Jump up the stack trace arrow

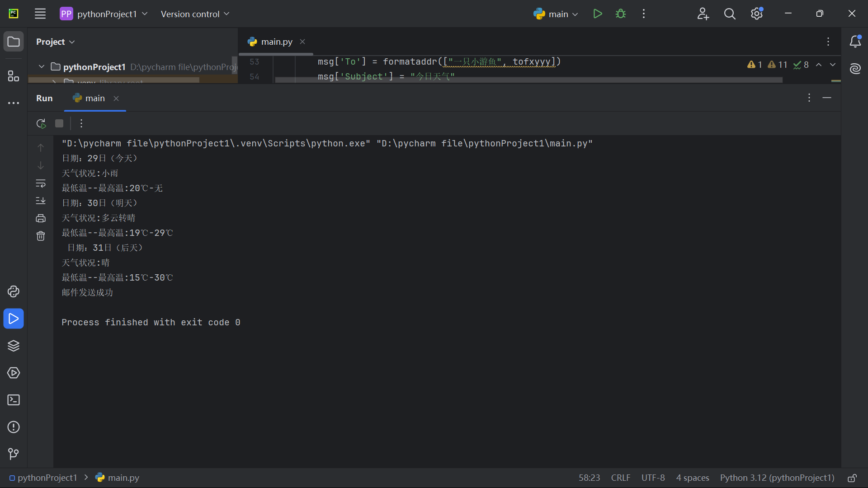(41, 148)
